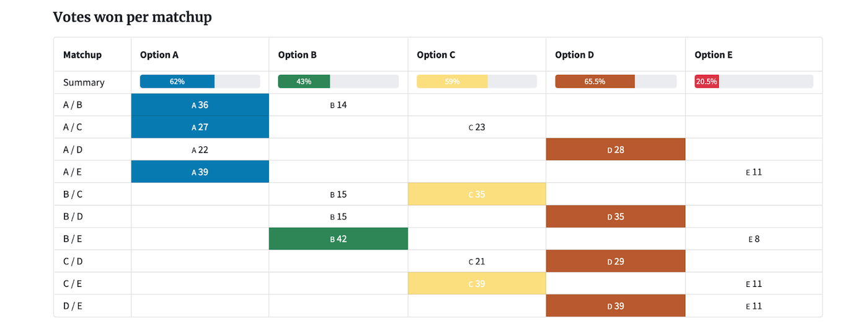The image size is (868, 326).
Task: Select the A / E matchup row label
Action: (x=73, y=172)
